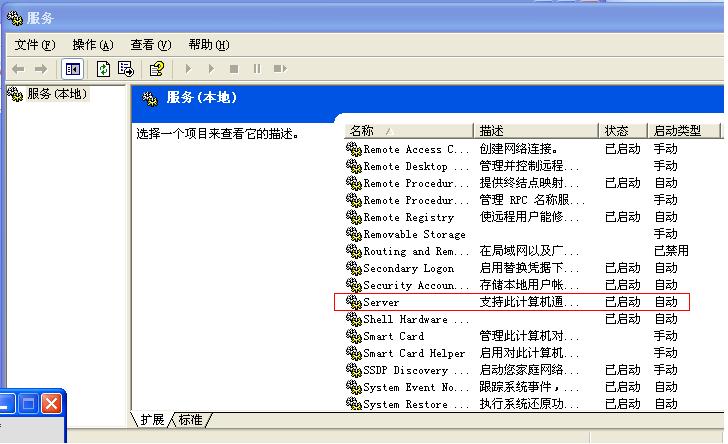
Task: Click the gear icon beside Remote Registry
Action: click(x=353, y=217)
